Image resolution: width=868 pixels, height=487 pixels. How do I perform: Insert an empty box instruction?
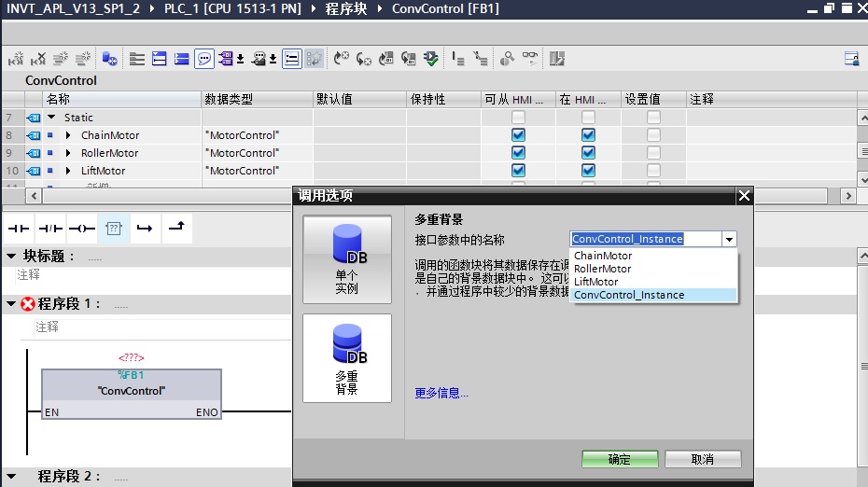(x=113, y=228)
